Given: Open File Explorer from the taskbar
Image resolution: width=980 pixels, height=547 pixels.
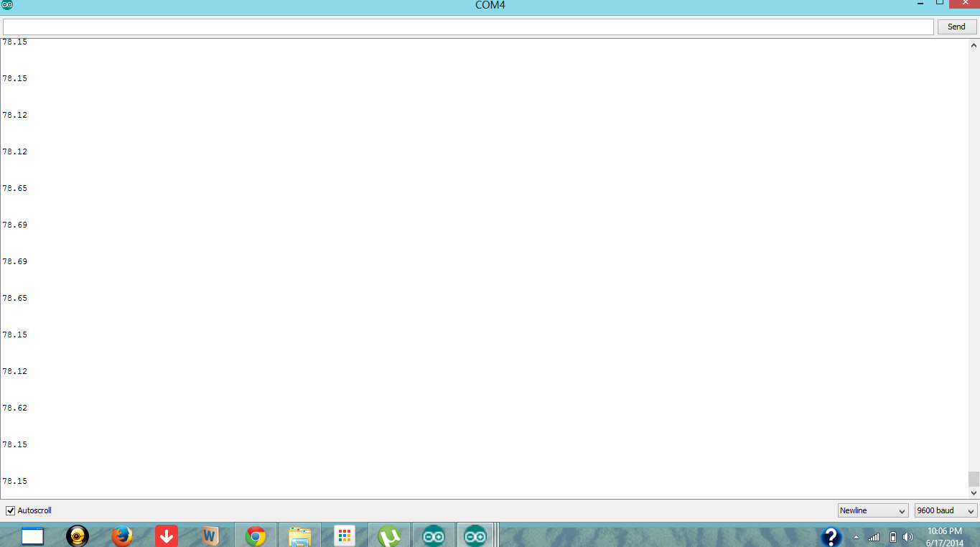Looking at the screenshot, I should coord(299,536).
